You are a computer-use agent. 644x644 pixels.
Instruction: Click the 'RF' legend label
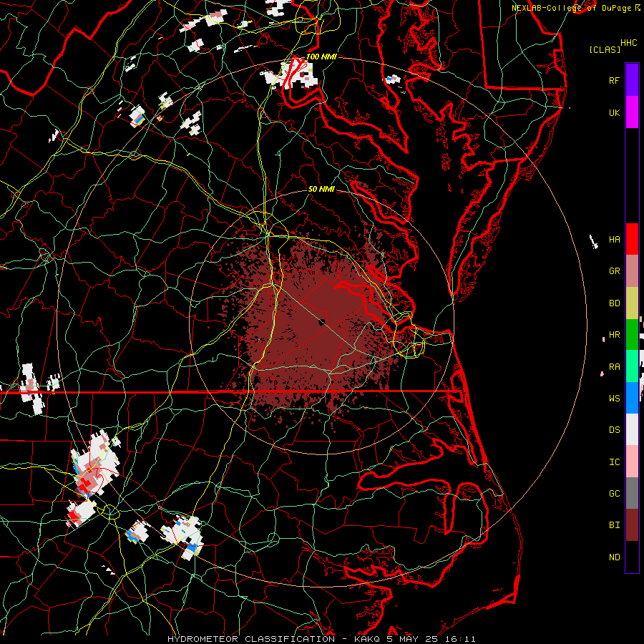pyautogui.click(x=614, y=80)
